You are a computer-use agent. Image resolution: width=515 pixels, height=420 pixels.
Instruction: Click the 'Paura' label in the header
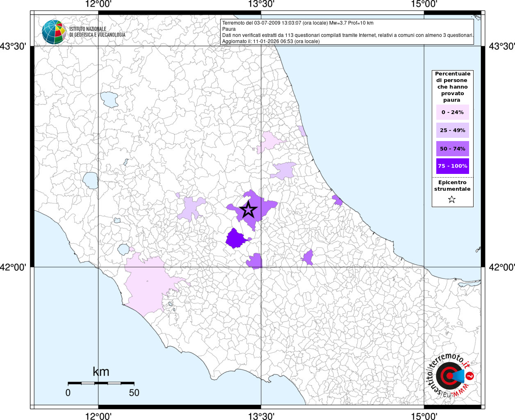(229, 29)
